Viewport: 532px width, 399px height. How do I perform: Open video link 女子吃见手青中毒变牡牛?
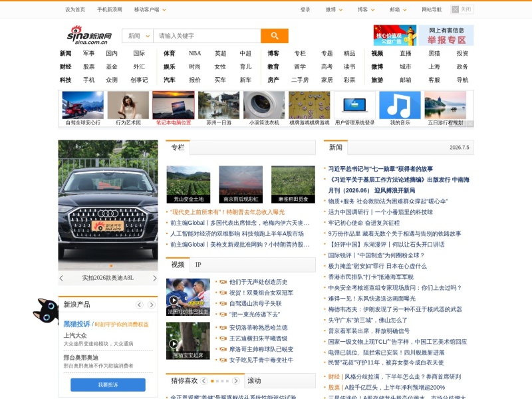point(261,360)
